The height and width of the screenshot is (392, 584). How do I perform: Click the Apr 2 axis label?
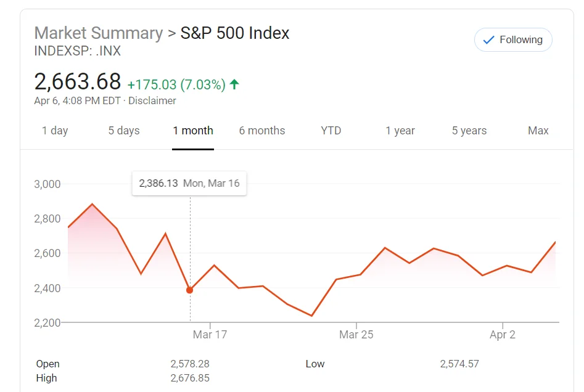503,335
